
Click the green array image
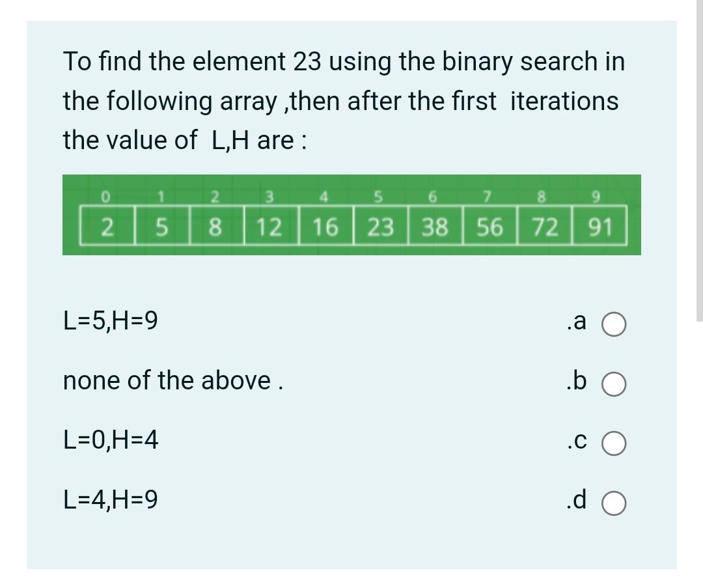[351, 215]
